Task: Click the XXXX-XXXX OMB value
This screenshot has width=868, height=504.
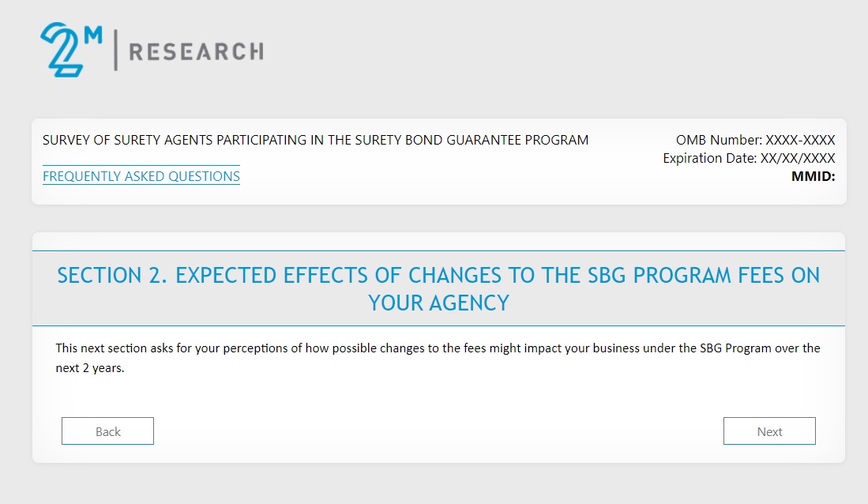Action: coord(800,141)
